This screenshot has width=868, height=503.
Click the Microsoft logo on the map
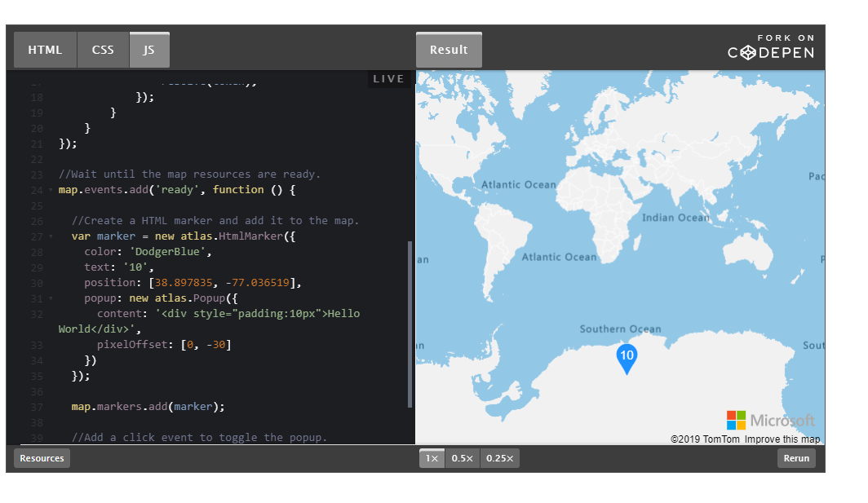(x=771, y=420)
